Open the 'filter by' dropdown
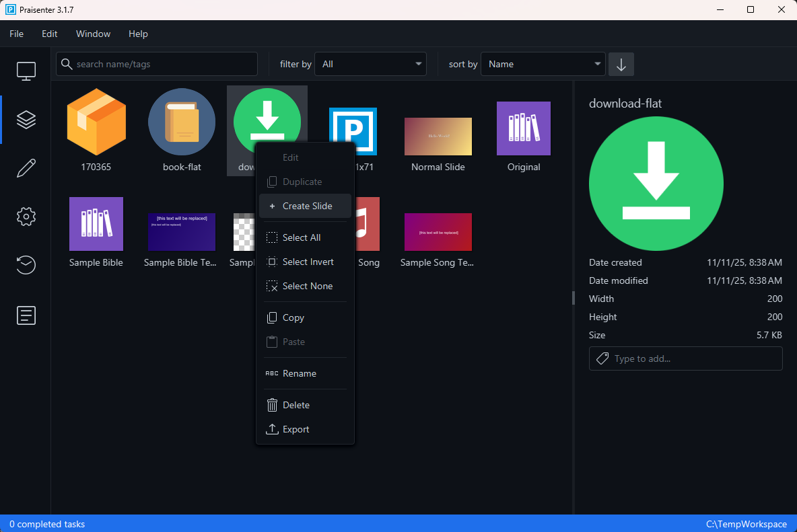797x532 pixels. [370, 63]
